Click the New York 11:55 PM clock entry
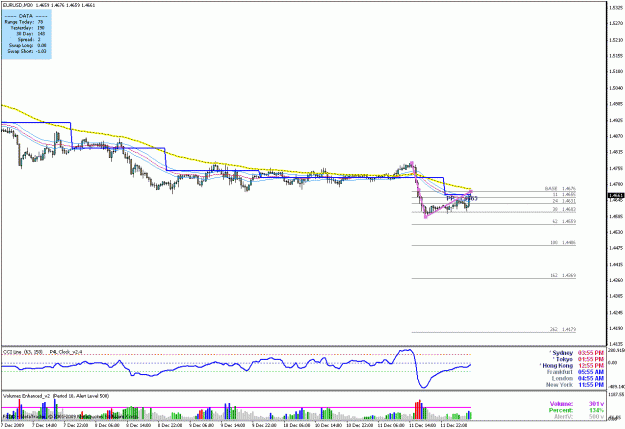Screen dimensions: 625x429 click(575, 385)
